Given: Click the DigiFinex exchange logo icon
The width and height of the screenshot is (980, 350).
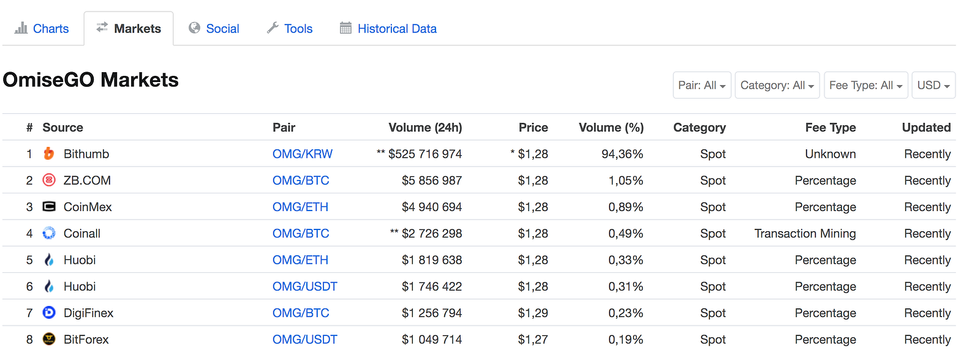Looking at the screenshot, I should coord(49,313).
